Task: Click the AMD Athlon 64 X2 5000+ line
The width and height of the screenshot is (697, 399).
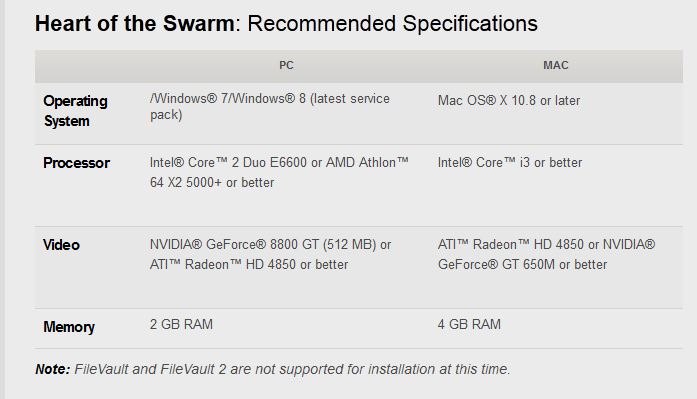Action: tap(212, 183)
